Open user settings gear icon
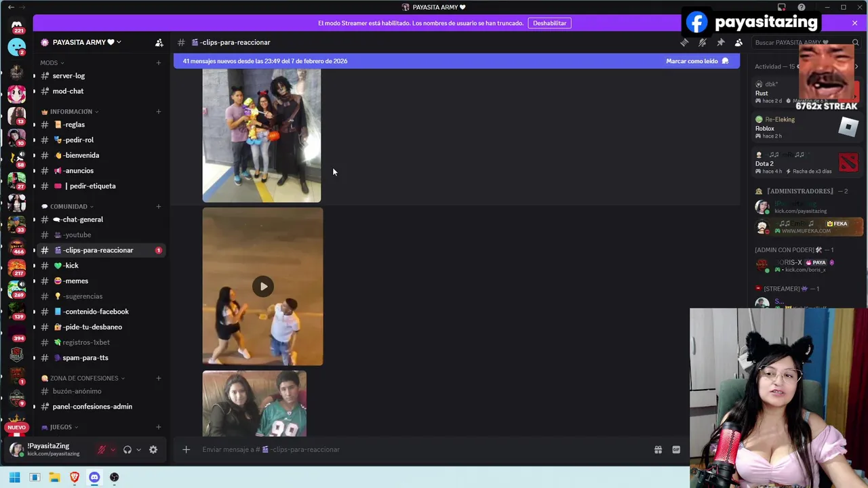Image resolution: width=868 pixels, height=488 pixels. tap(153, 449)
